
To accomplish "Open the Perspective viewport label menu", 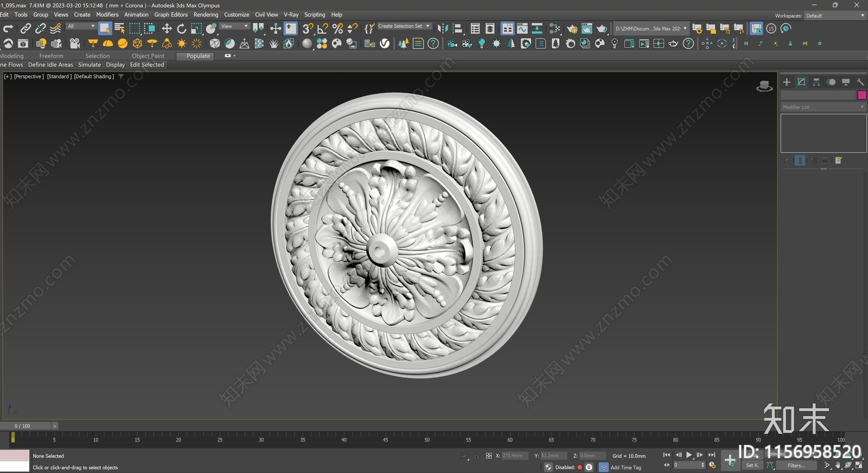I will [29, 77].
